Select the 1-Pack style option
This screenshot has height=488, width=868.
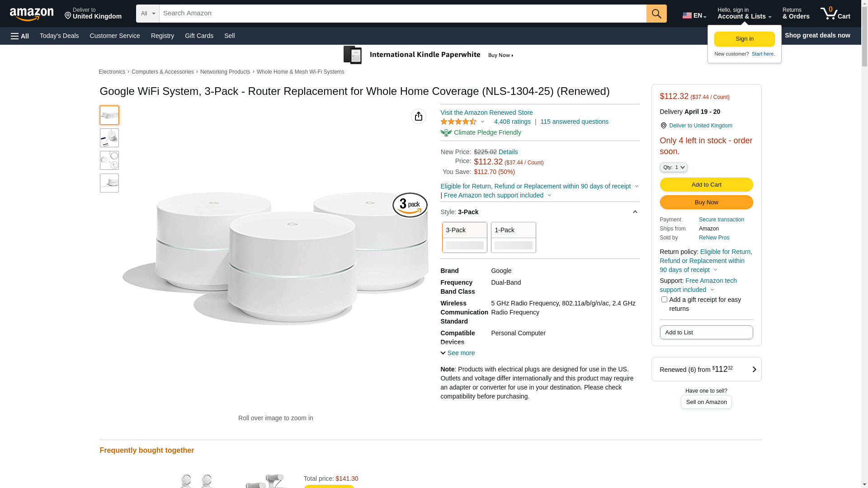514,237
